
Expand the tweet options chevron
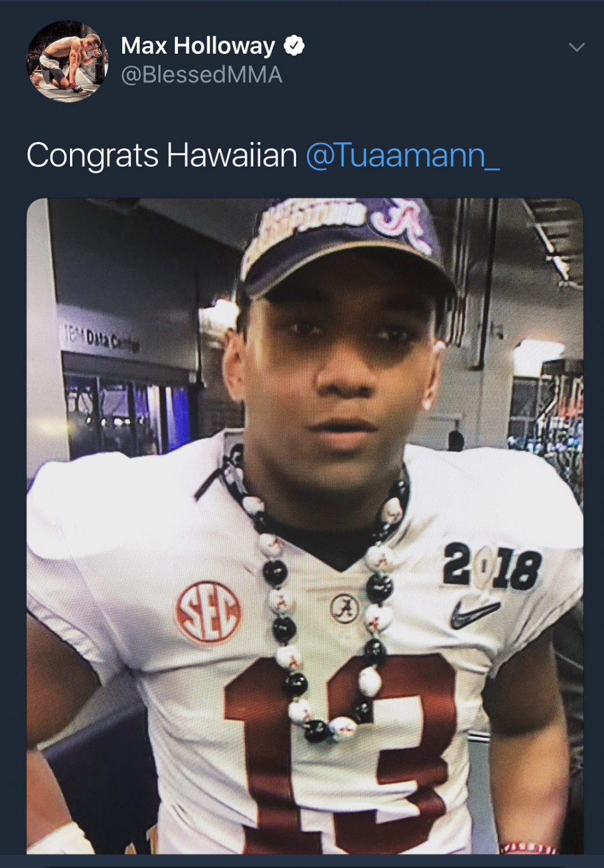(x=576, y=47)
